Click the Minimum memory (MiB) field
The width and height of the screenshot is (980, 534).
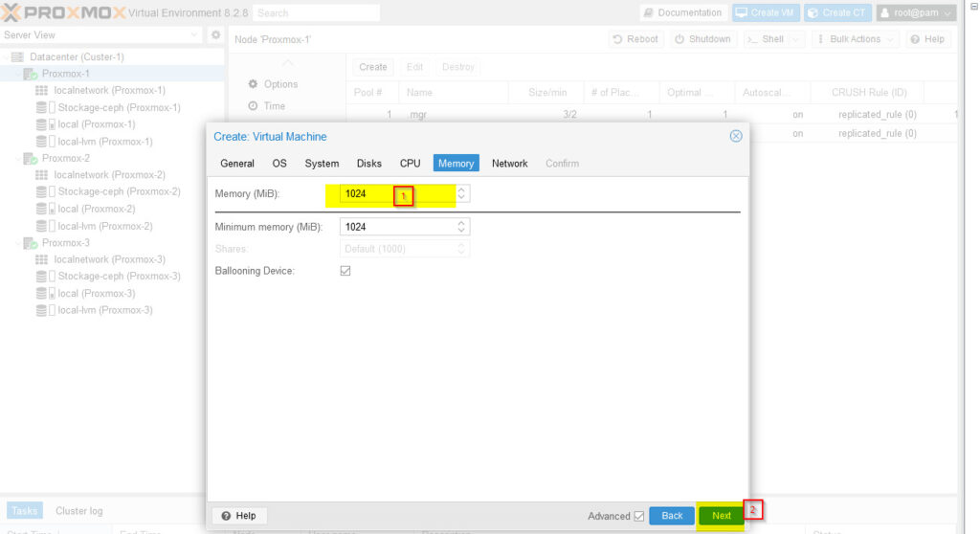396,227
